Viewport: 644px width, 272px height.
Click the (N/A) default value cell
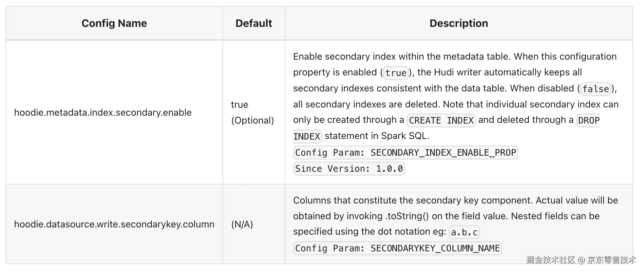[242, 224]
